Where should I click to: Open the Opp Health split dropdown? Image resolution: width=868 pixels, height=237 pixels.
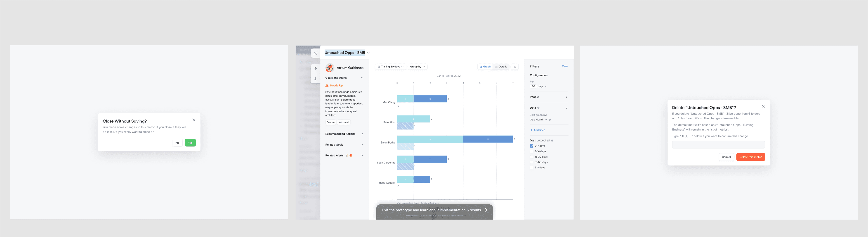538,120
